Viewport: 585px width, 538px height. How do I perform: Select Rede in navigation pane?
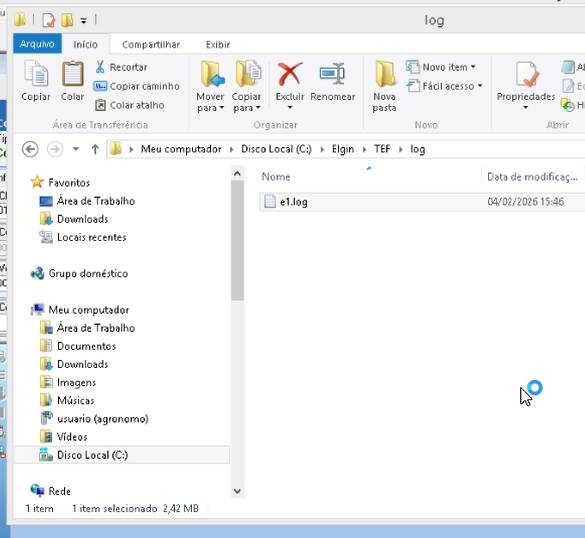pos(59,491)
